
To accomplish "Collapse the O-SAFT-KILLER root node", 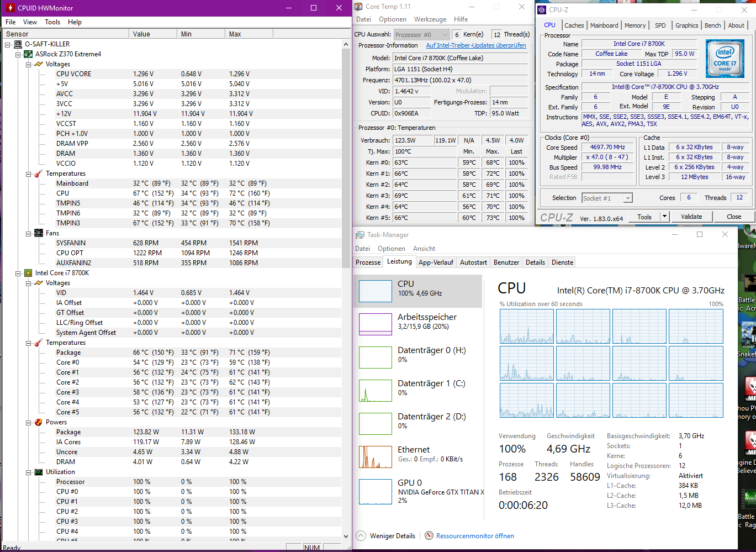I will point(8,44).
